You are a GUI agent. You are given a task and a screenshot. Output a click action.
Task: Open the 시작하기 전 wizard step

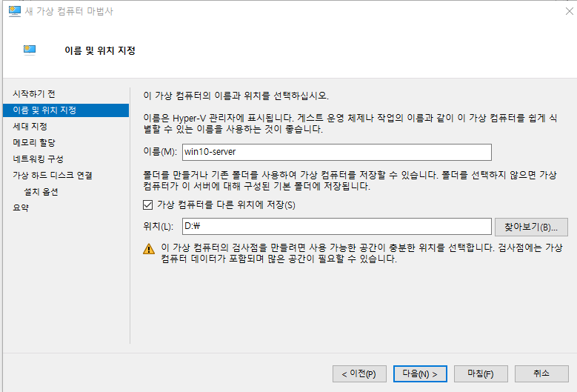[x=34, y=94]
